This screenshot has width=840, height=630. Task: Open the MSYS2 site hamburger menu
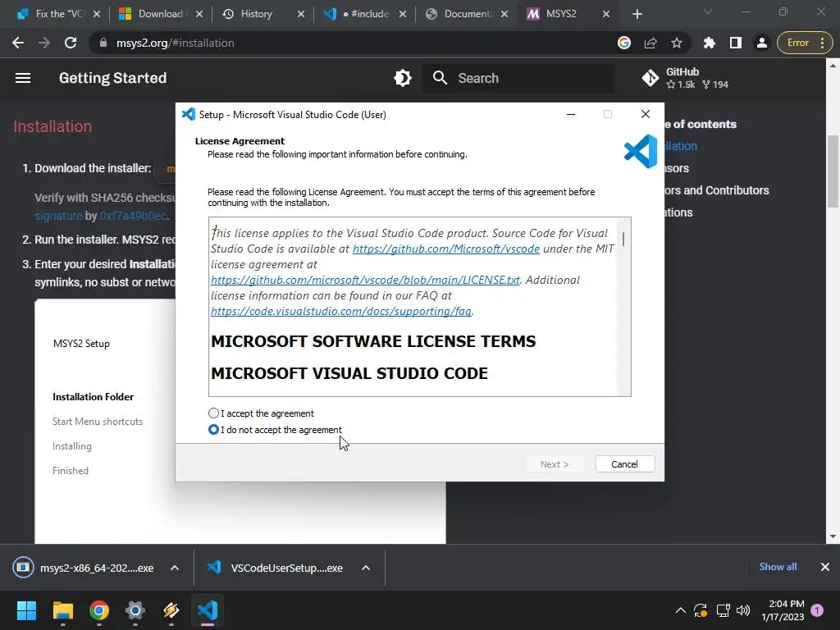tap(22, 78)
